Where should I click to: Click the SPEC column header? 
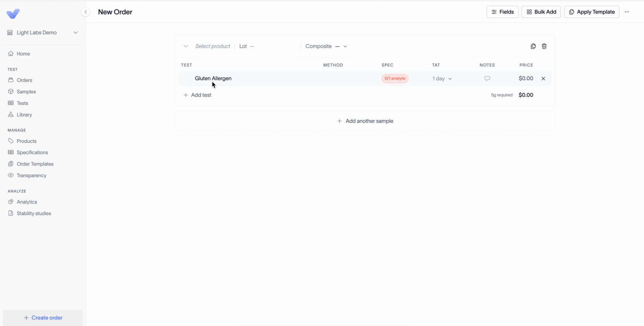click(x=387, y=65)
